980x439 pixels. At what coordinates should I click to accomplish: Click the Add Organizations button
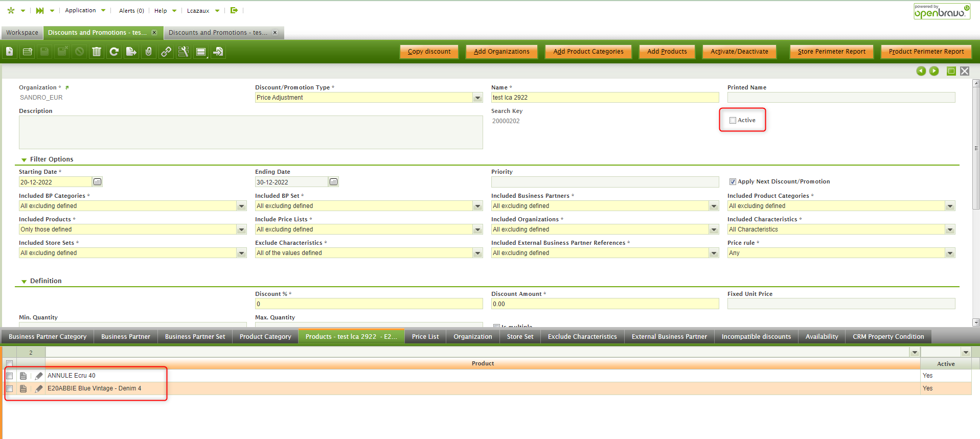[502, 52]
